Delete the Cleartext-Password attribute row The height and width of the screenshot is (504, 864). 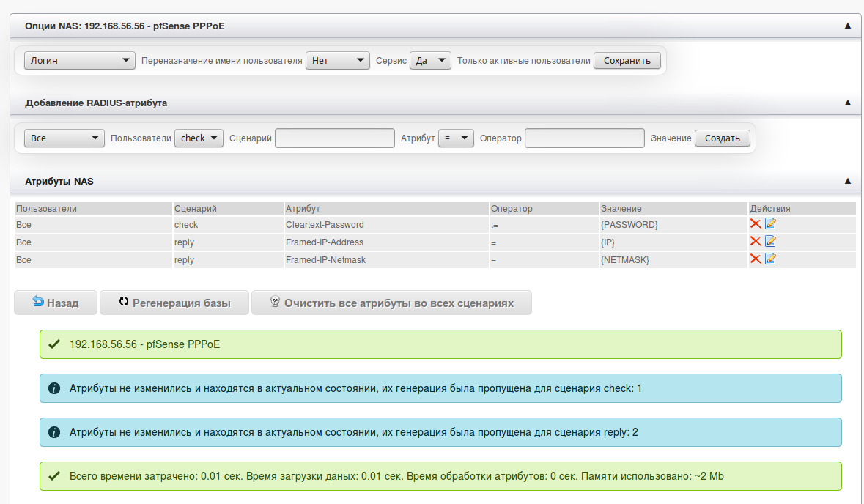click(x=755, y=224)
